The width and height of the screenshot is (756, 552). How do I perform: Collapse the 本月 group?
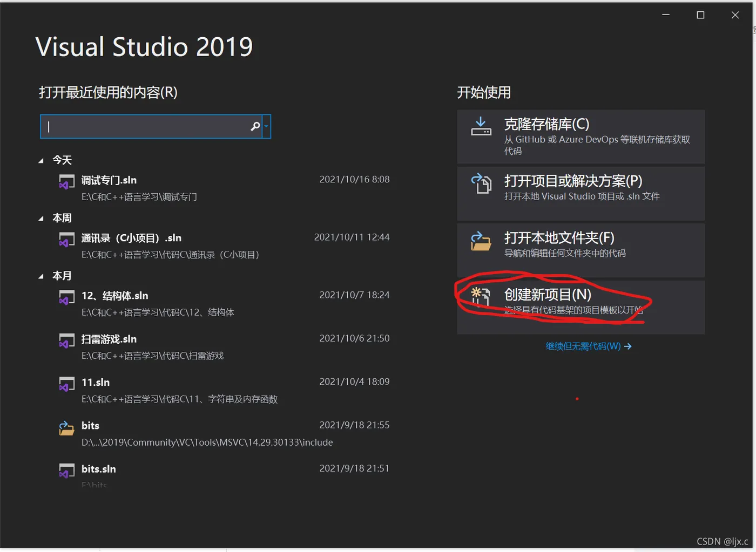41,276
